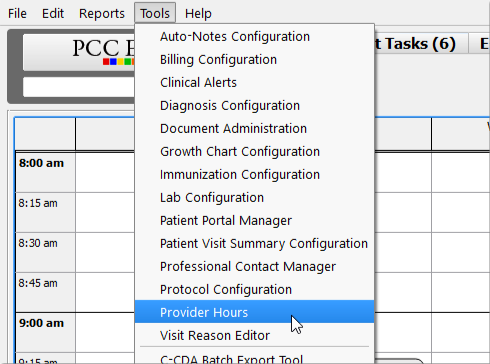
Task: Close the open Tools menu
Action: click(x=155, y=13)
